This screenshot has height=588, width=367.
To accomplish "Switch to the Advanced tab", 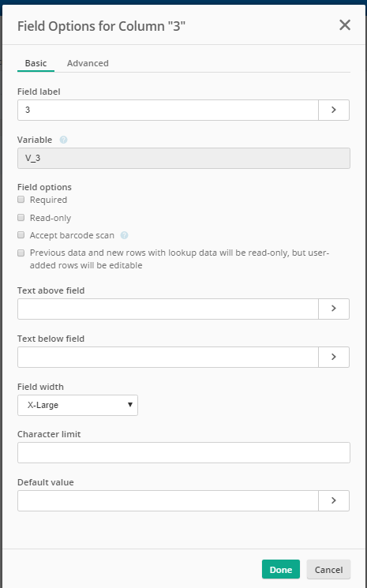I will pyautogui.click(x=88, y=63).
